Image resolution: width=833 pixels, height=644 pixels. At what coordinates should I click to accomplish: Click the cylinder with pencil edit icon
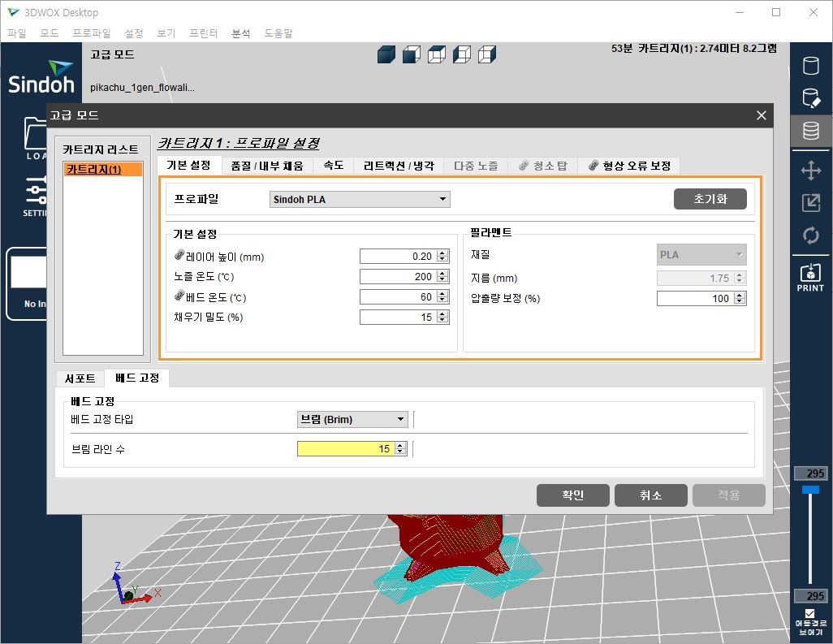pos(811,98)
